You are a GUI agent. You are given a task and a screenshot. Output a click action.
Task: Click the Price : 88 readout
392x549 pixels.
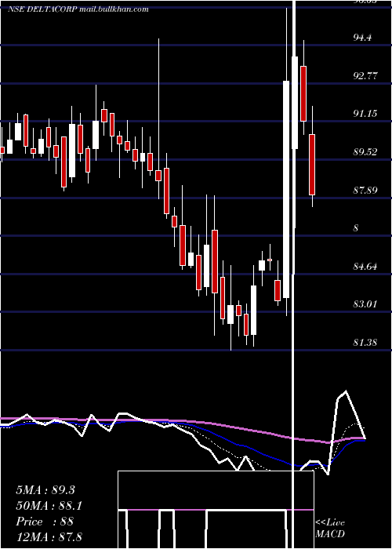(x=45, y=522)
